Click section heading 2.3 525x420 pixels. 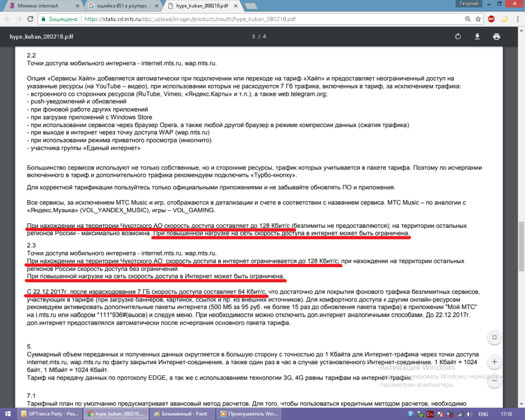[x=31, y=245]
